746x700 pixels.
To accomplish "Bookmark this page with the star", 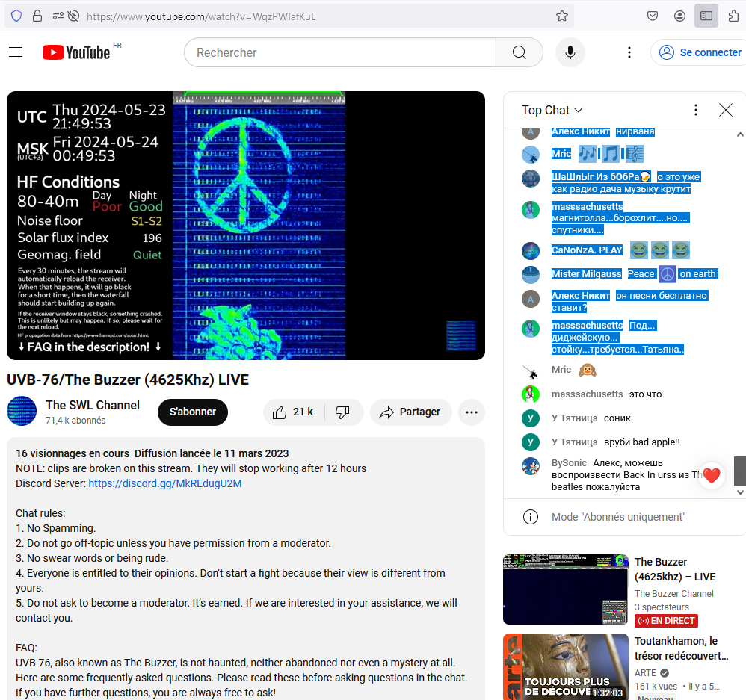I will [562, 16].
